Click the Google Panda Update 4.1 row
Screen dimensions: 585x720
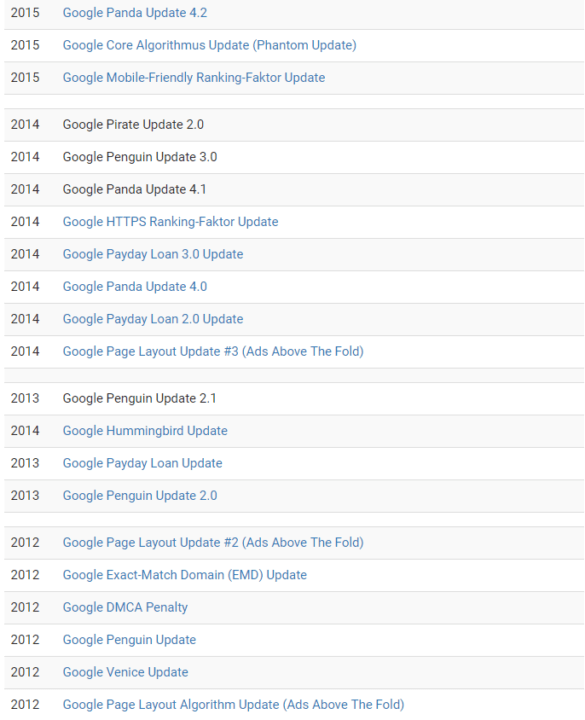pos(294,190)
